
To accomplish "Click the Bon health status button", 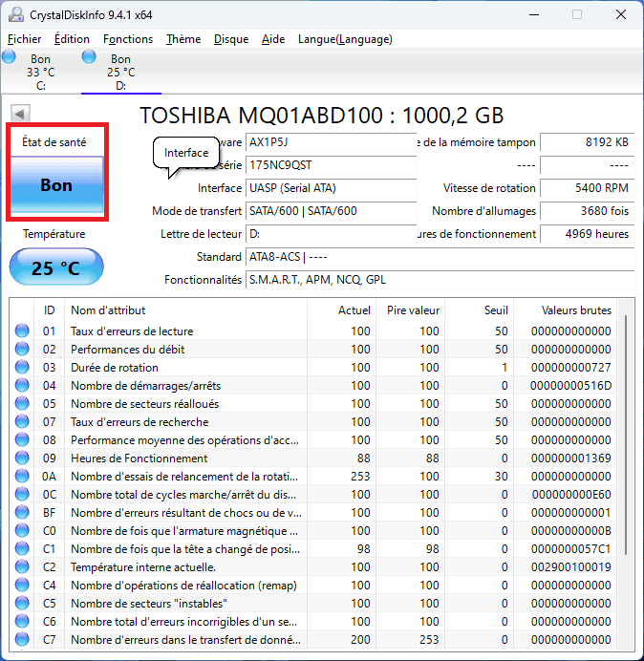I will point(57,184).
